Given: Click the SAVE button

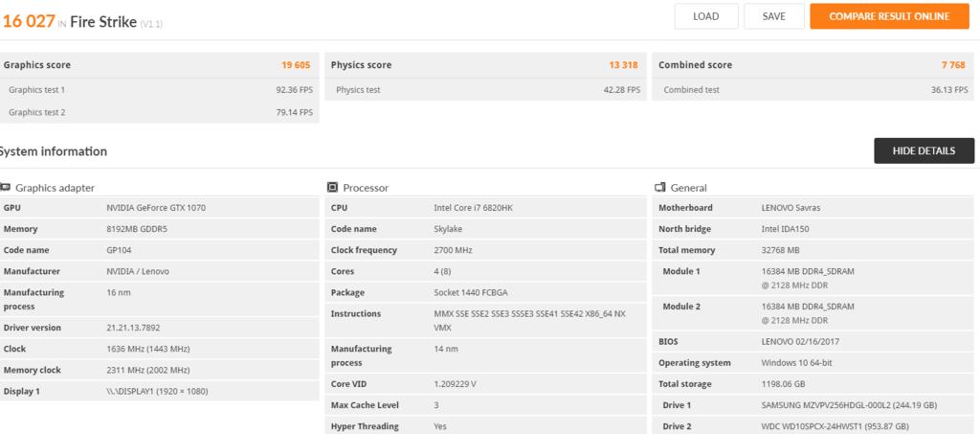Looking at the screenshot, I should click(773, 17).
